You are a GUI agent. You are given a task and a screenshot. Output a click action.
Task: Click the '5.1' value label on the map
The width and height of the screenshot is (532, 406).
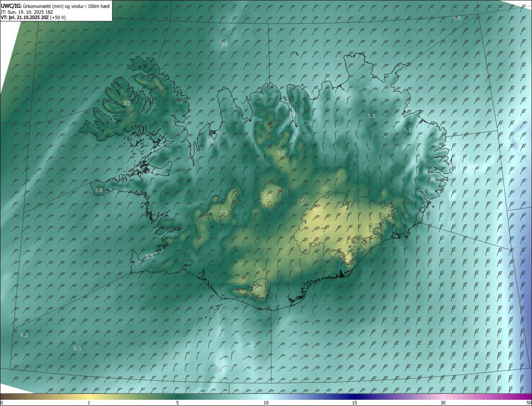click(x=407, y=130)
